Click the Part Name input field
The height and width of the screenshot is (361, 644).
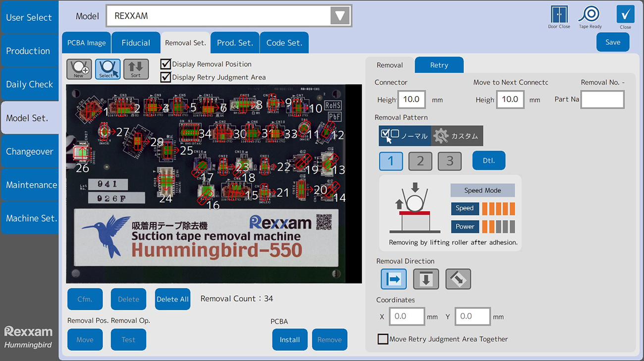point(602,100)
